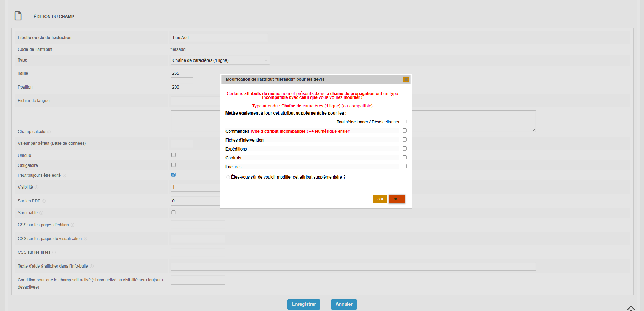Toggle the Tout sélectionner / Désélectionner checkbox
The width and height of the screenshot is (644, 311).
point(404,122)
